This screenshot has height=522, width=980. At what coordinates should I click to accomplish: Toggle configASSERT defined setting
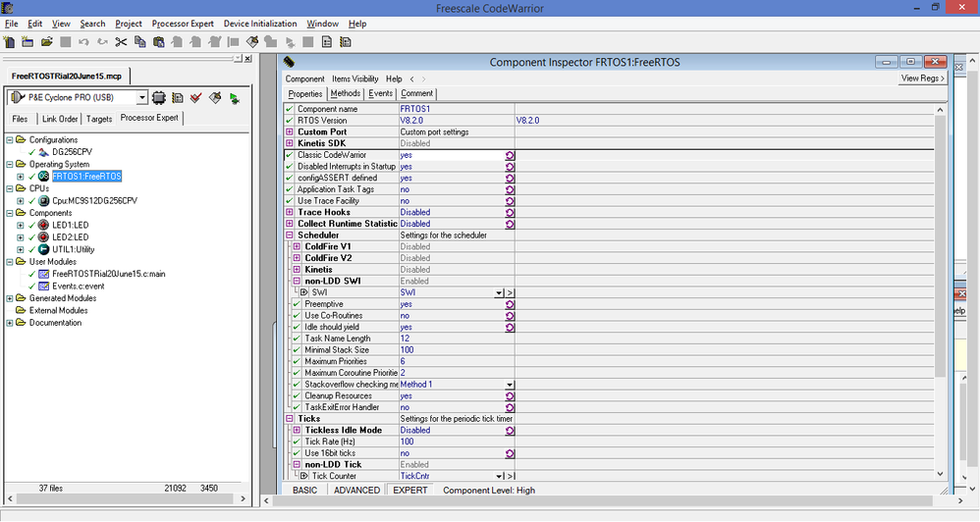[x=510, y=178]
